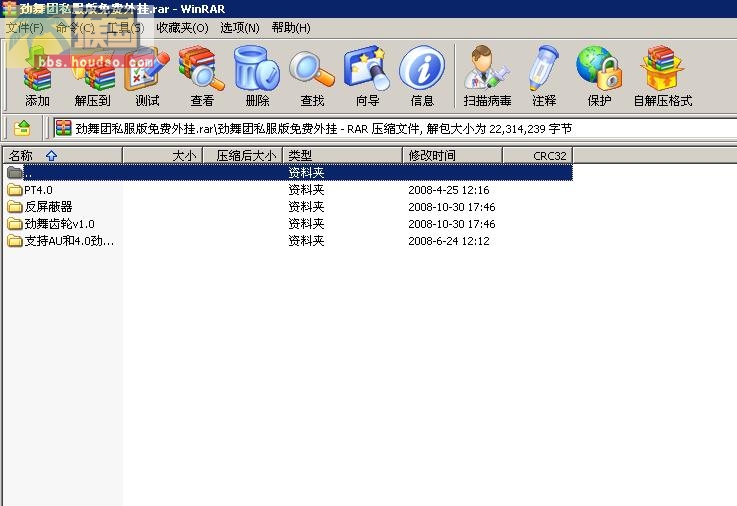Screen dimensions: 737x506
Task: Open the 命令(C) menu
Action: click(x=75, y=28)
